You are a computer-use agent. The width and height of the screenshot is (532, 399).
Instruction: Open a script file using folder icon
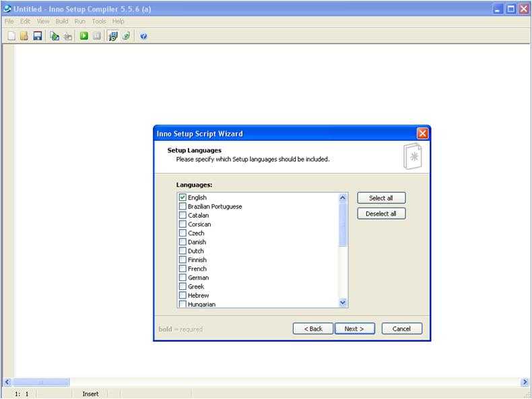[x=24, y=36]
